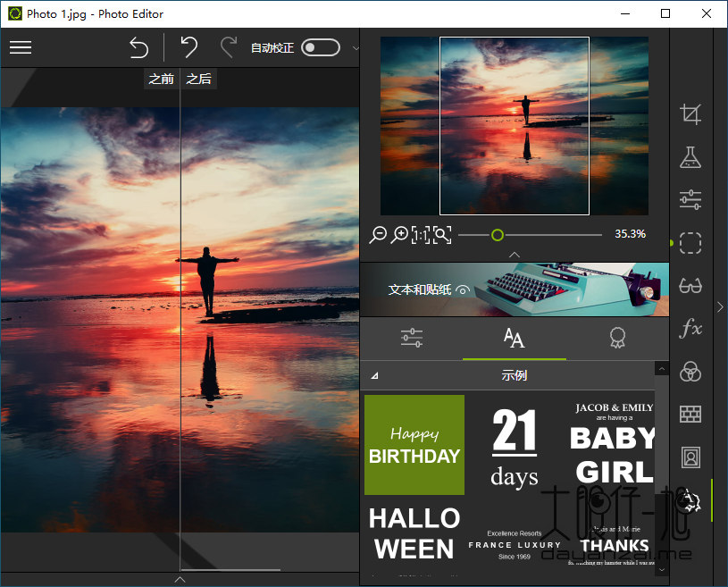Click samples list scroll down arrow
The width and height of the screenshot is (728, 587).
(x=662, y=569)
